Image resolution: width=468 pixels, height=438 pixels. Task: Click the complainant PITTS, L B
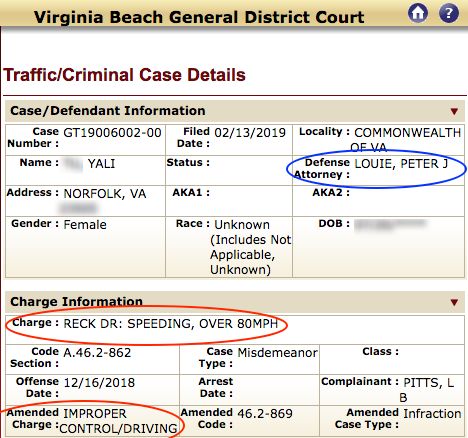(x=428, y=390)
